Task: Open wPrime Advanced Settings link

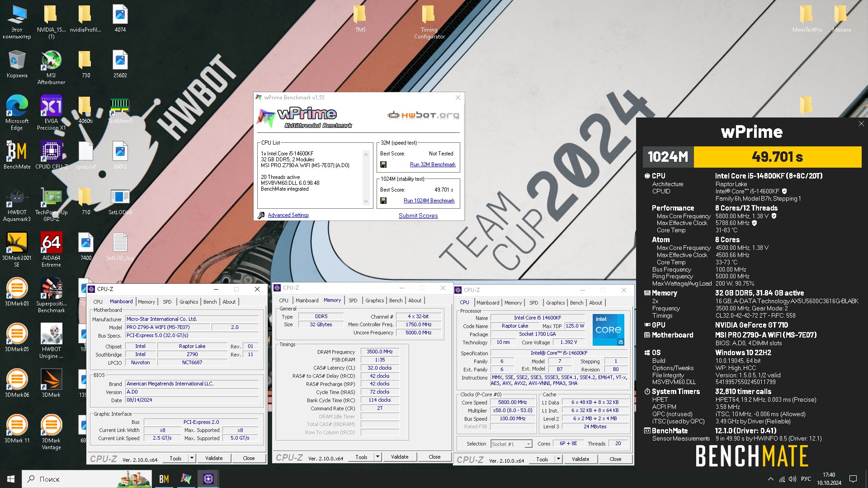Action: (288, 215)
